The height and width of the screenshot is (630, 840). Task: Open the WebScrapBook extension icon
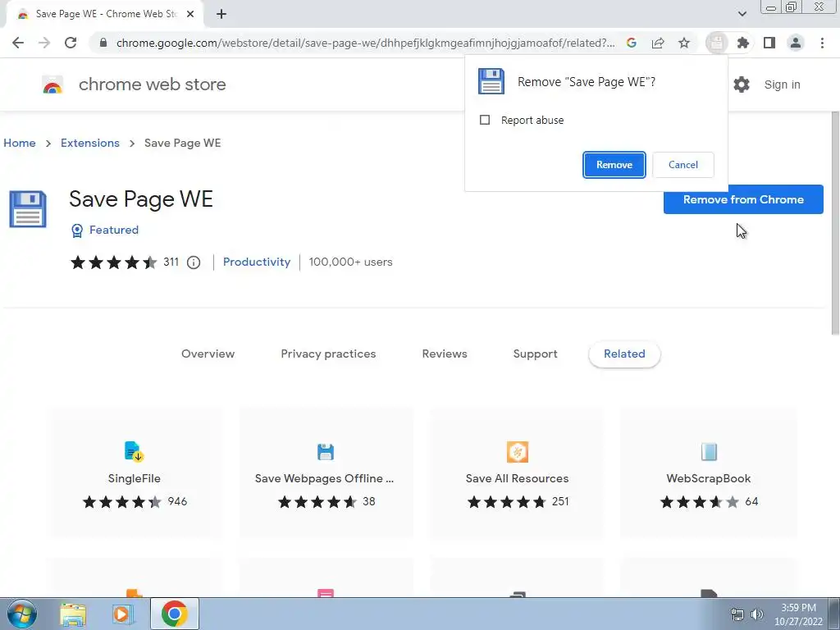[x=709, y=452]
